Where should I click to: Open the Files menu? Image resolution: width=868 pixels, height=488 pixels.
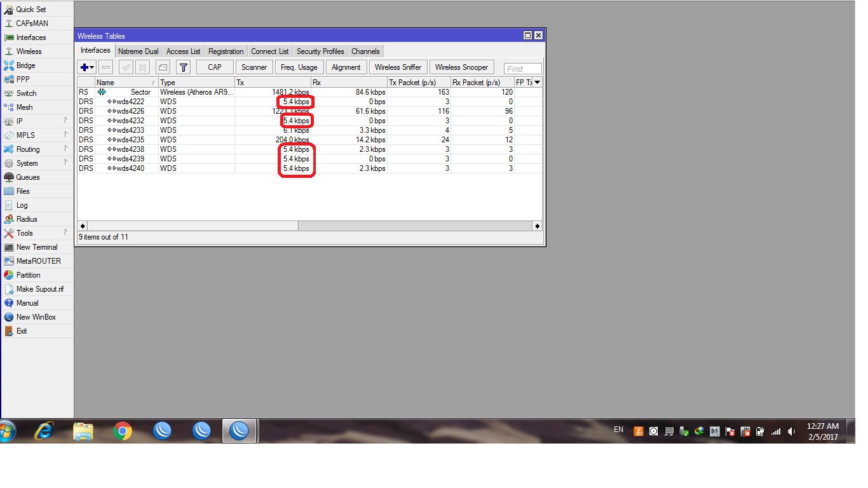point(23,191)
